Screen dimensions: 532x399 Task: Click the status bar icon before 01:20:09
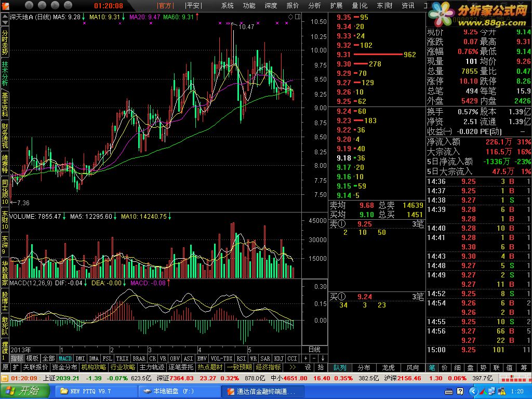5,378
